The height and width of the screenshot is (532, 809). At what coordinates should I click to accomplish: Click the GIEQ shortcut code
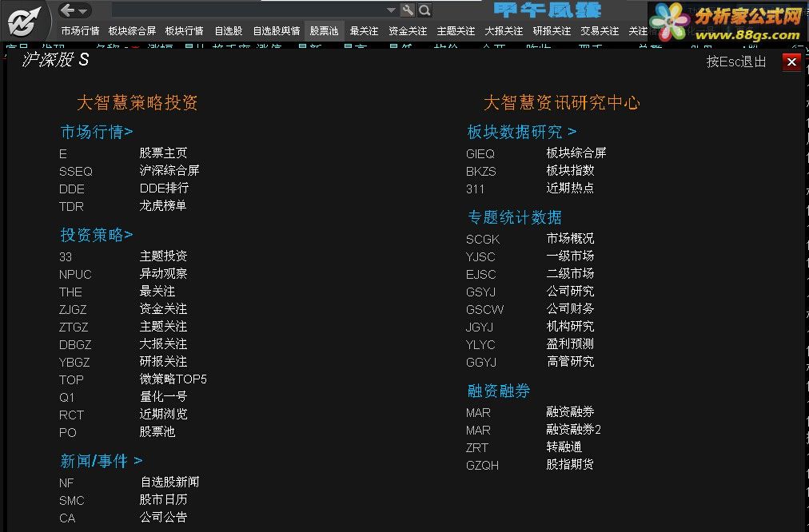click(480, 154)
